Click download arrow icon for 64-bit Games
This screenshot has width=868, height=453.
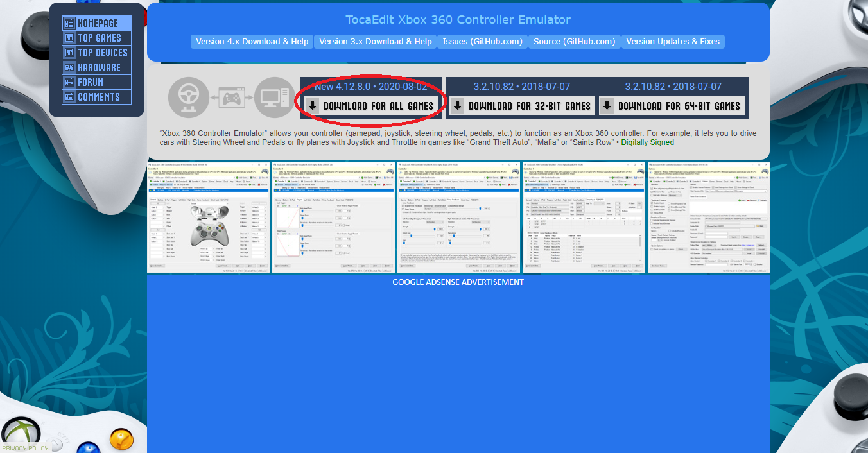[x=608, y=106]
